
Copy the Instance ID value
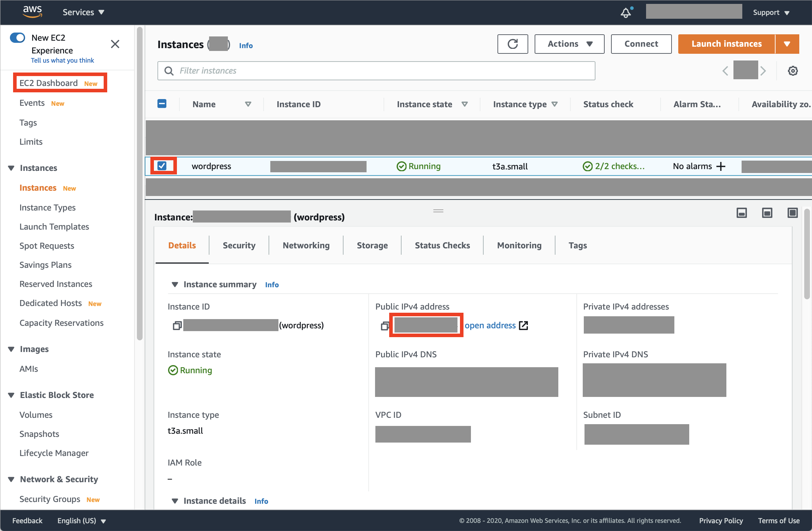pos(177,325)
